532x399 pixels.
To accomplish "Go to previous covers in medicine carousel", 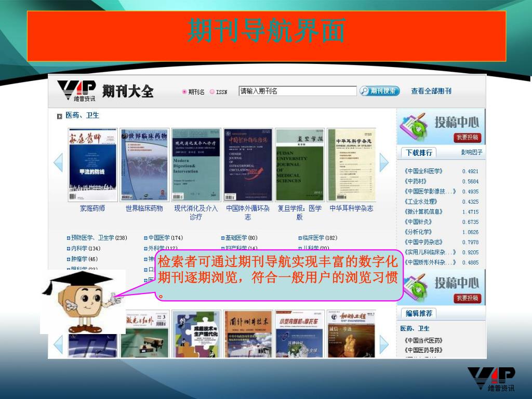I will point(58,163).
